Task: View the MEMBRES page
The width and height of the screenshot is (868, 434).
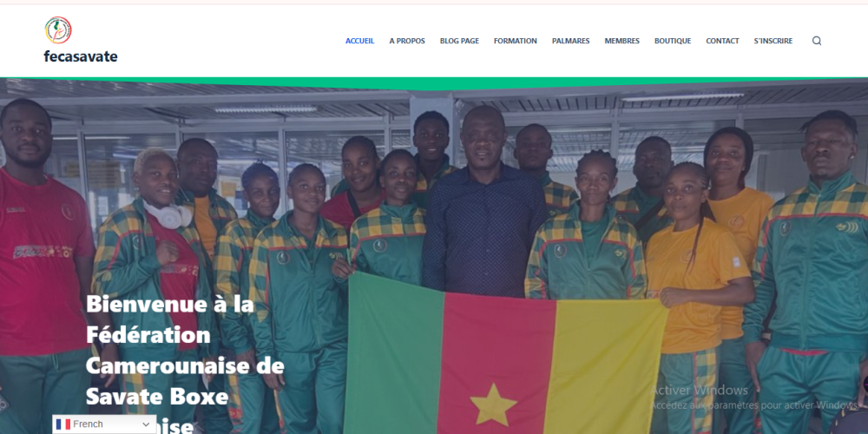Action: [621, 41]
